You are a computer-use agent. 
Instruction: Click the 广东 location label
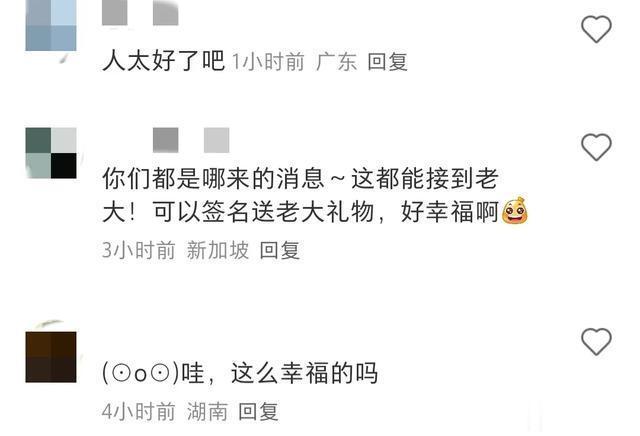click(336, 62)
